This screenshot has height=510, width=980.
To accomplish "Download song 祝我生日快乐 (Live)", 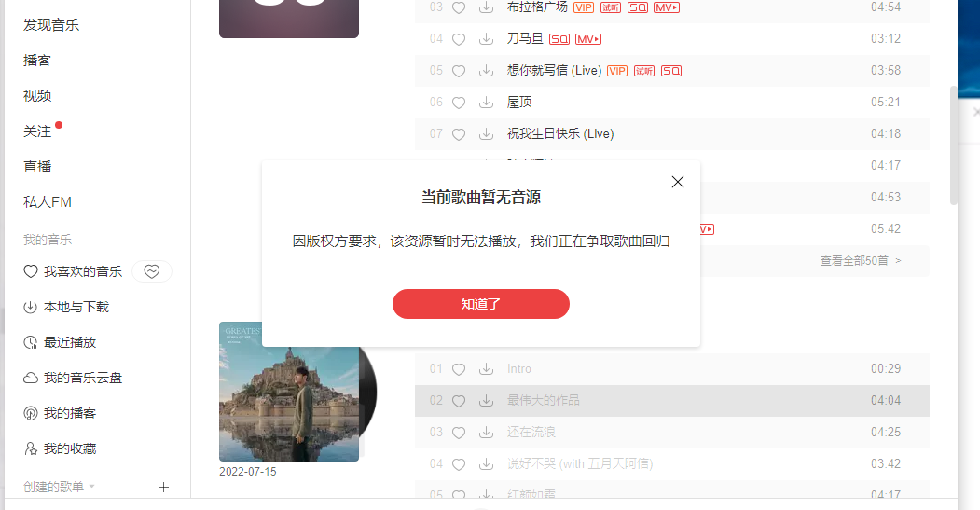I will pos(486,133).
